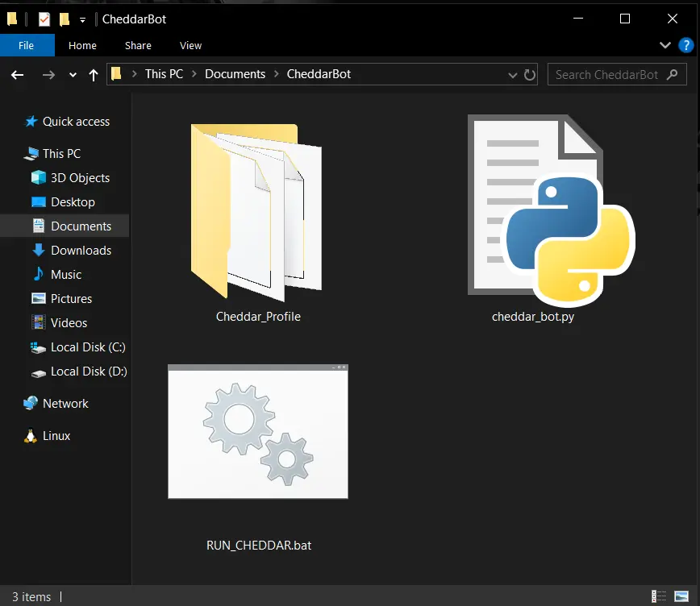Click the search magnifier icon
This screenshot has height=606, width=700.
672,74
